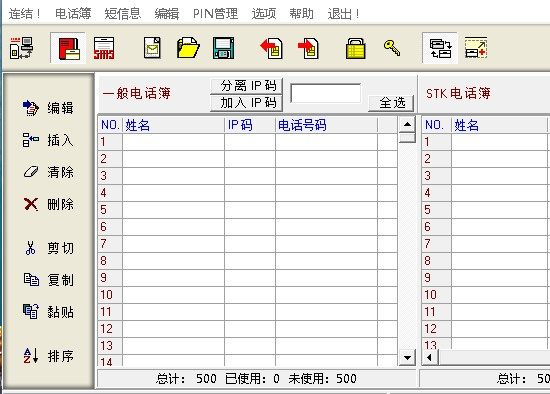Open the 电话簿 menu
The width and height of the screenshot is (550, 394).
click(x=73, y=14)
